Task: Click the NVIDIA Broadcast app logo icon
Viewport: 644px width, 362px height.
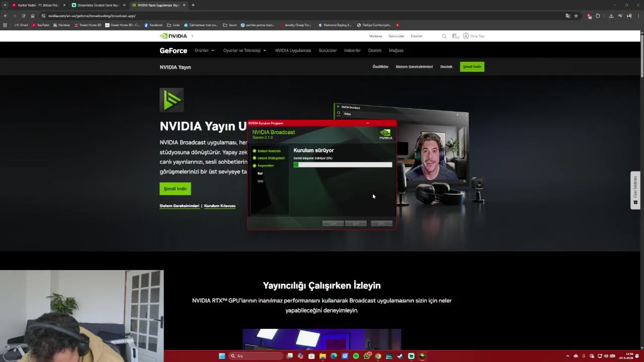Action: point(172,100)
